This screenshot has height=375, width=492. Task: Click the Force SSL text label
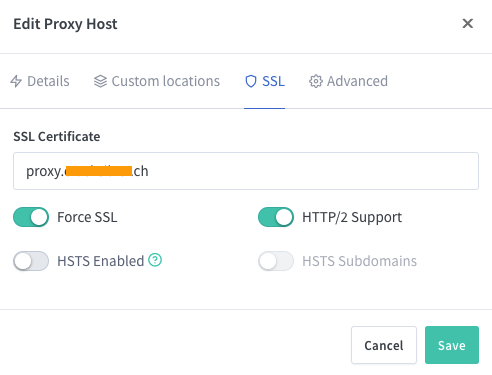[x=87, y=217]
